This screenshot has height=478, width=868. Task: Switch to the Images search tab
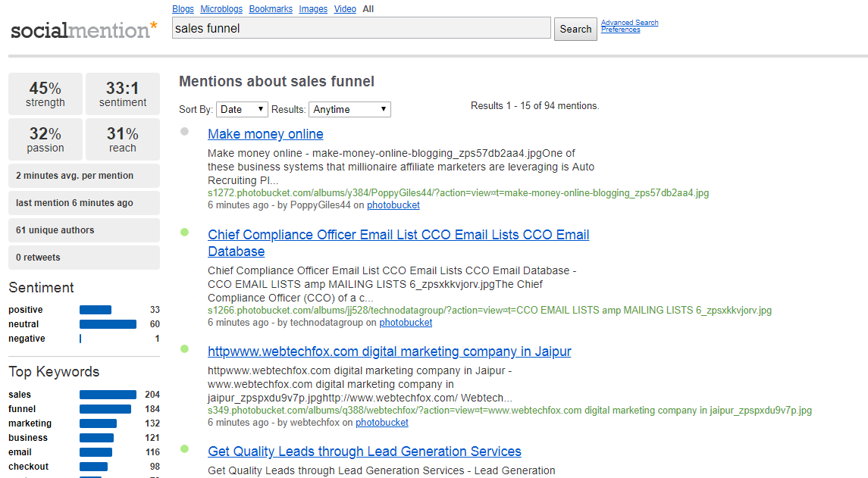click(x=312, y=8)
